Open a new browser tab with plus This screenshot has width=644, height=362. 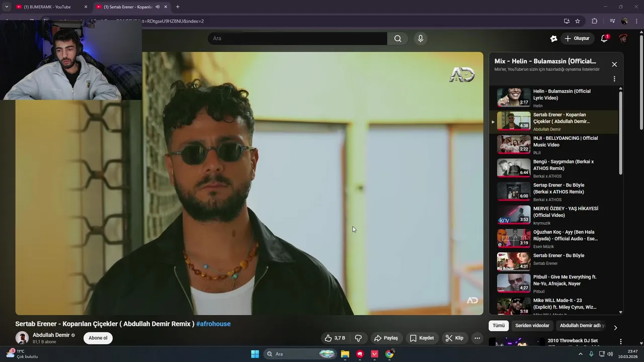(x=178, y=7)
